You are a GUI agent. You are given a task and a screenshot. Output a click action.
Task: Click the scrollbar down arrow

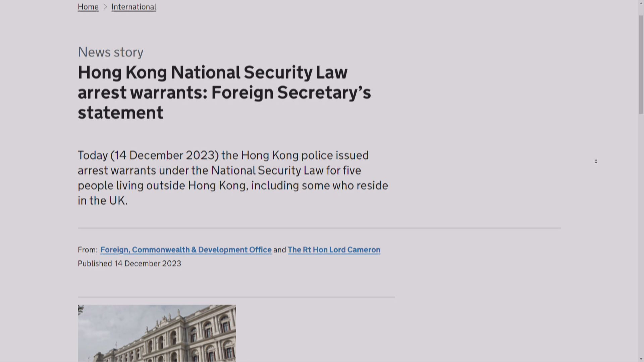[641, 359]
